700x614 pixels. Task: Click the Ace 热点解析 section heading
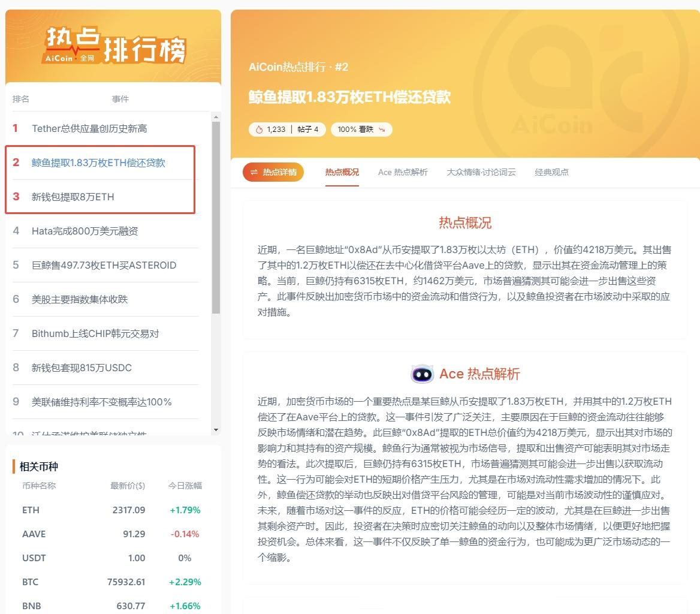pos(479,374)
